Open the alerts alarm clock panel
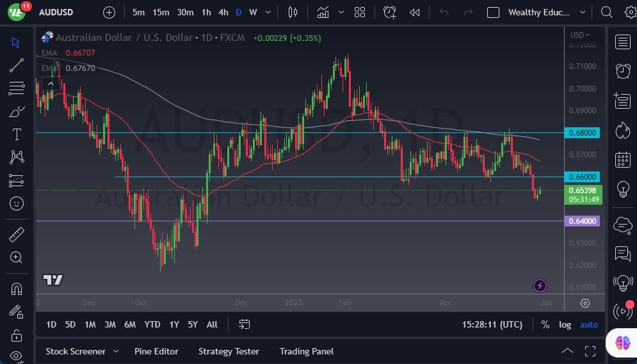 [622, 71]
